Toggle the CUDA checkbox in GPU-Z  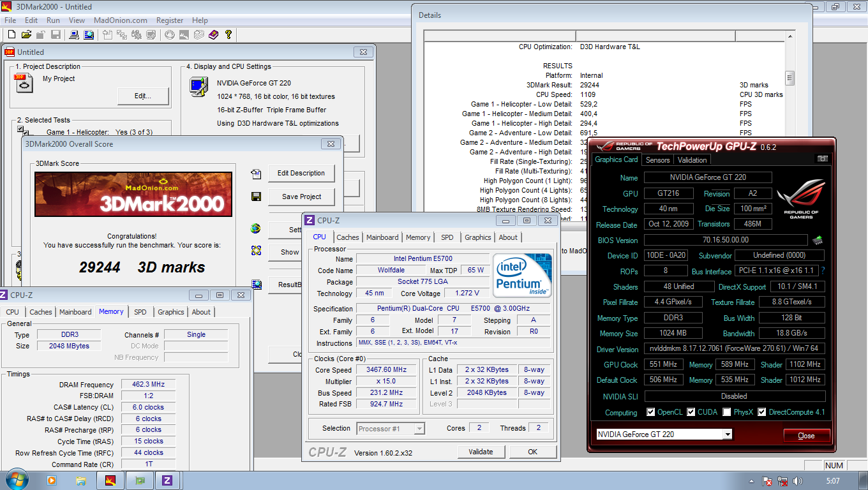pyautogui.click(x=691, y=412)
